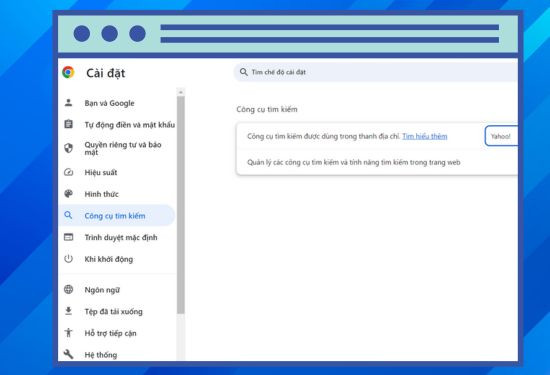Click the accessibility icon for Hỗ trợ tiếp cận

click(x=68, y=332)
